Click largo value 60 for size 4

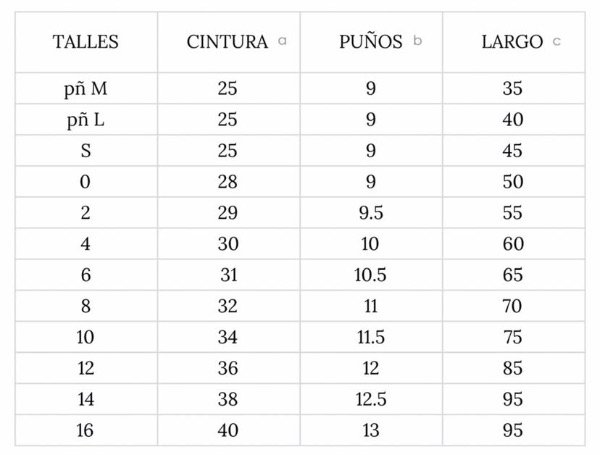513,244
